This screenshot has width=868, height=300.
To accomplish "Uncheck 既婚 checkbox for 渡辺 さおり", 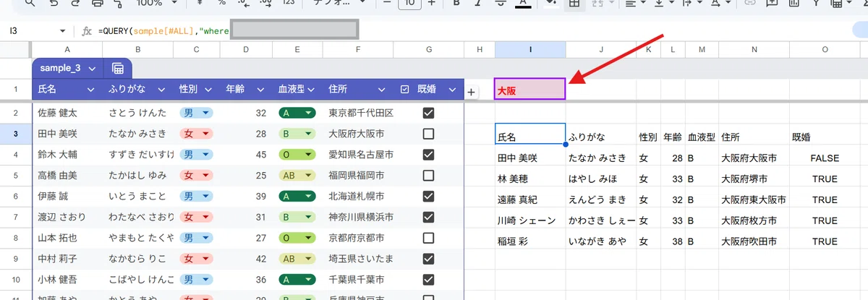I will (428, 217).
